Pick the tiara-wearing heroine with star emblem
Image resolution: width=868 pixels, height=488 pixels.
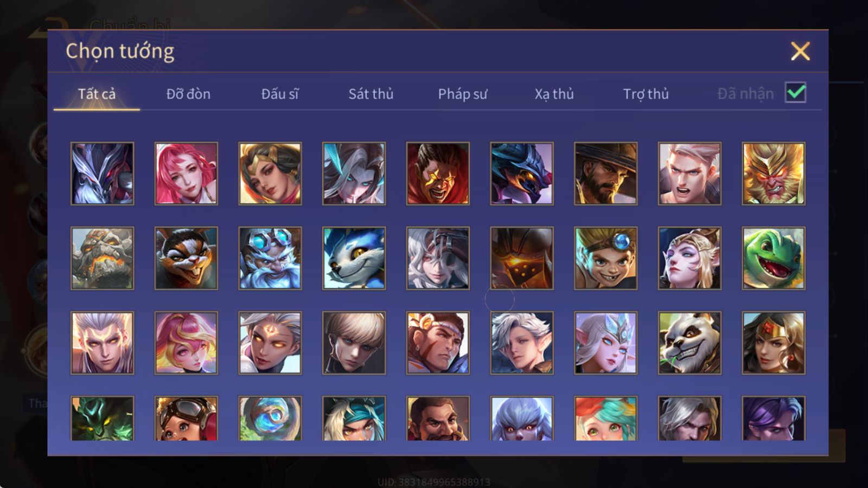click(774, 343)
